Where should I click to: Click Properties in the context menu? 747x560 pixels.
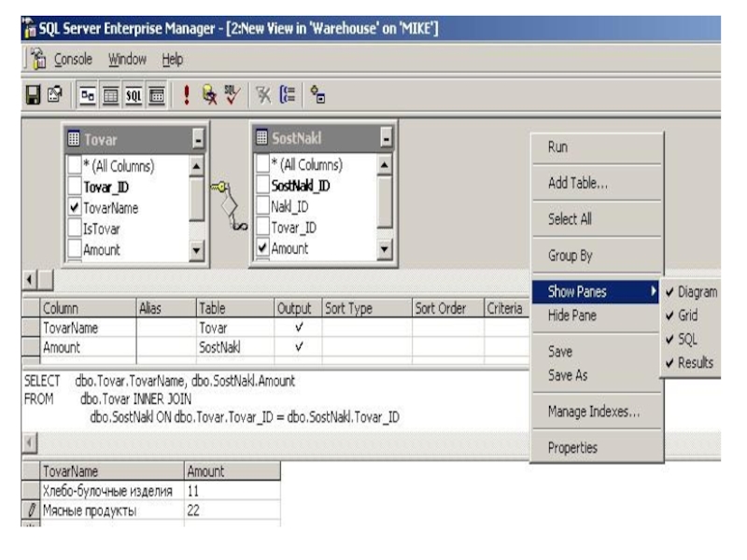pyautogui.click(x=572, y=448)
